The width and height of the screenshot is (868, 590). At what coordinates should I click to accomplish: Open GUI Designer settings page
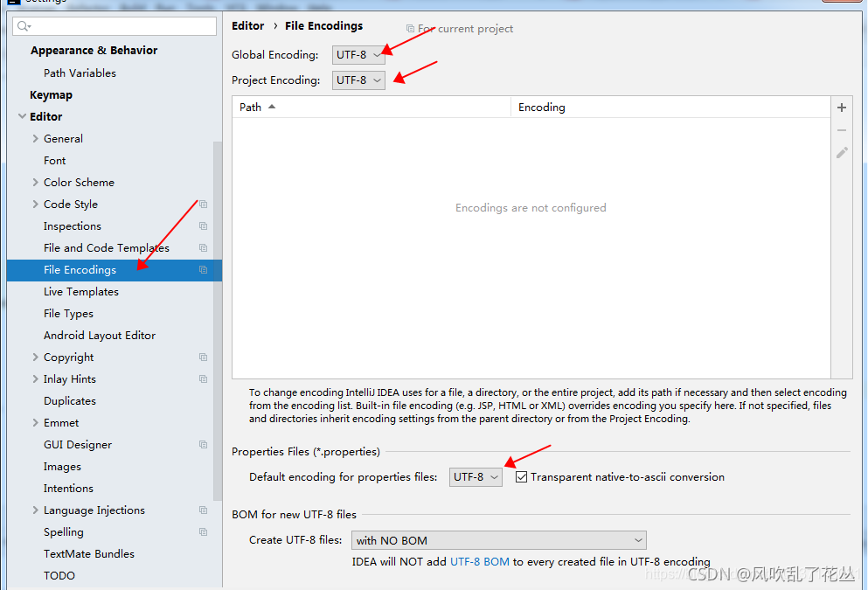click(x=78, y=444)
